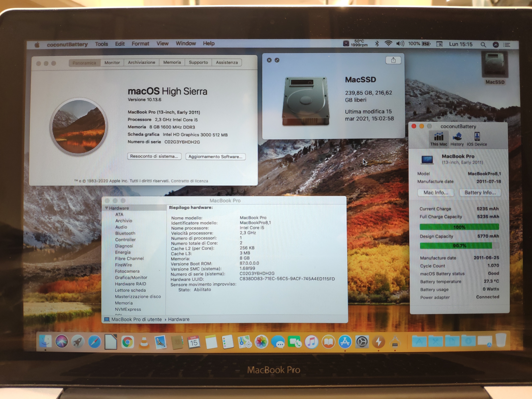Viewport: 532px width, 399px height.
Task: Click battery 100% indicator in menu bar
Action: 419,44
